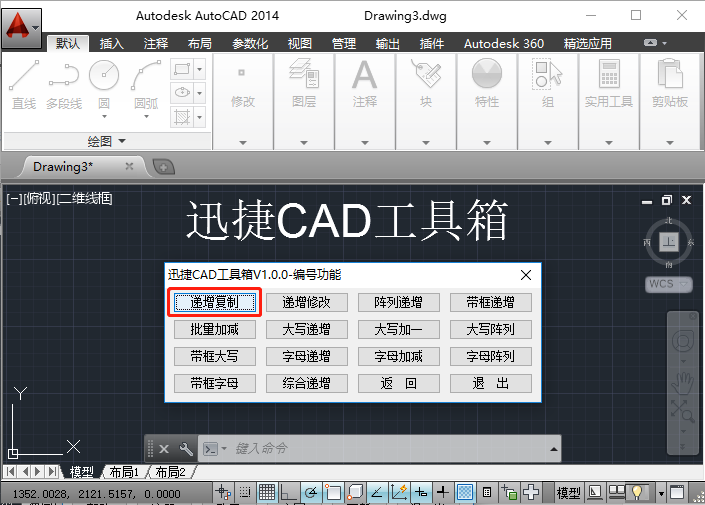Image resolution: width=705 pixels, height=505 pixels.
Task: Select the pan hand tool
Action: point(683,382)
